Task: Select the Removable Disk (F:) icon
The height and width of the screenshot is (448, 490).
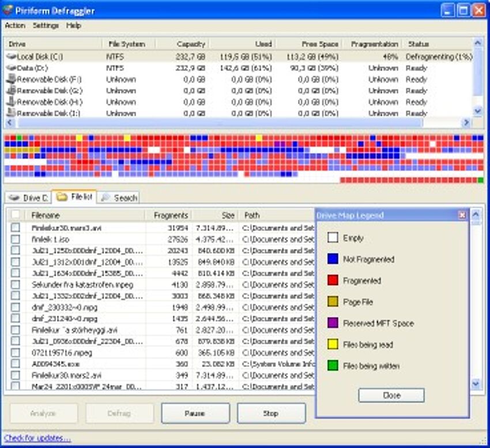Action: 12,79
